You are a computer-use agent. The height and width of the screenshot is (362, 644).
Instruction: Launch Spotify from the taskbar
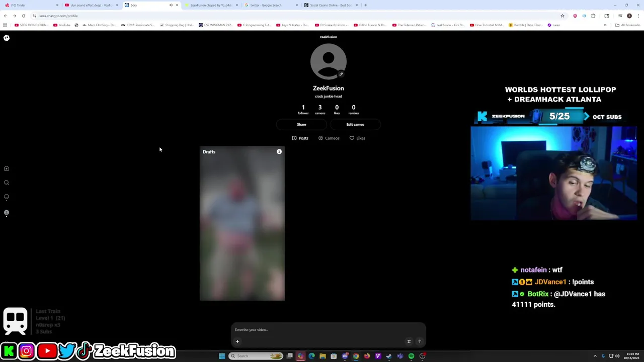[x=411, y=356]
